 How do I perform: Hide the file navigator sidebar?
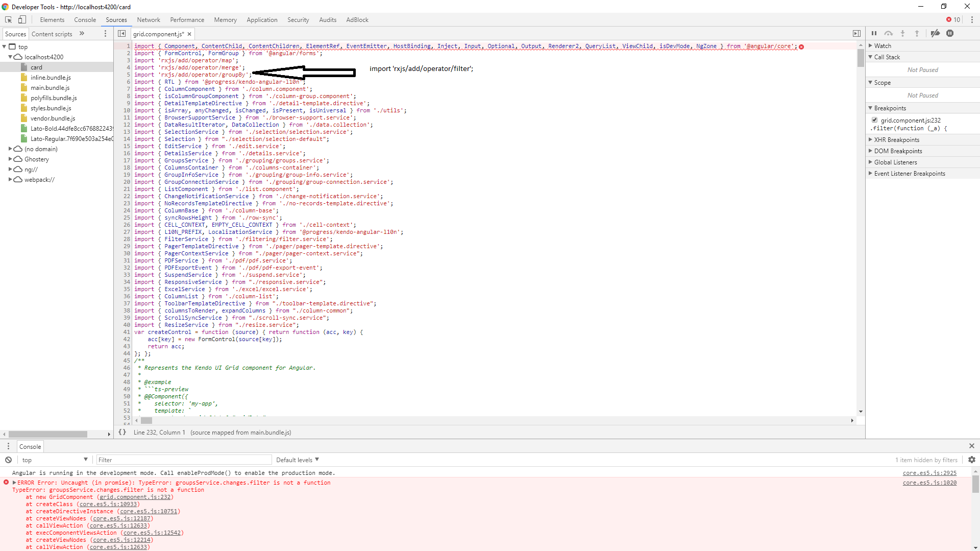pos(121,33)
